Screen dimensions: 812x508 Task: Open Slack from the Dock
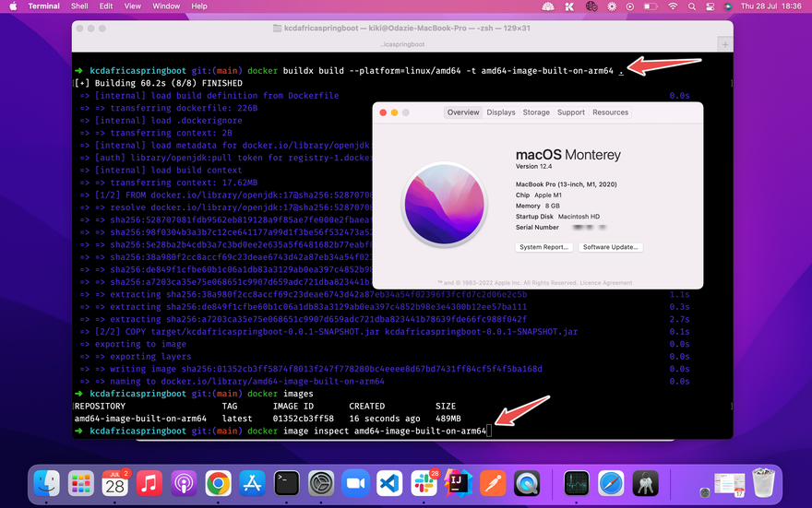pyautogui.click(x=424, y=484)
